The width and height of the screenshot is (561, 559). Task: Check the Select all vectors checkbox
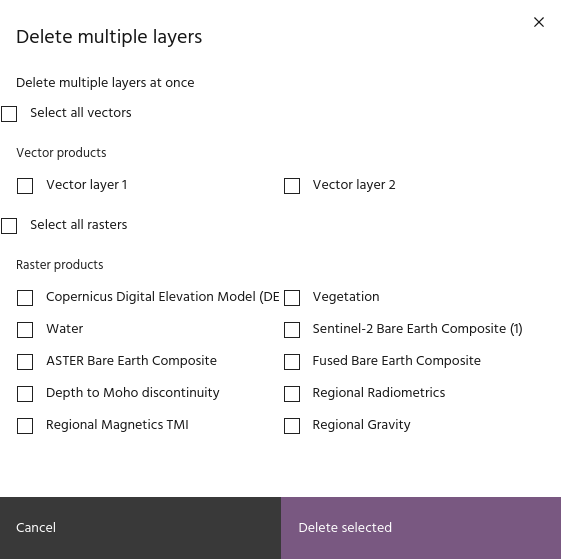9,114
